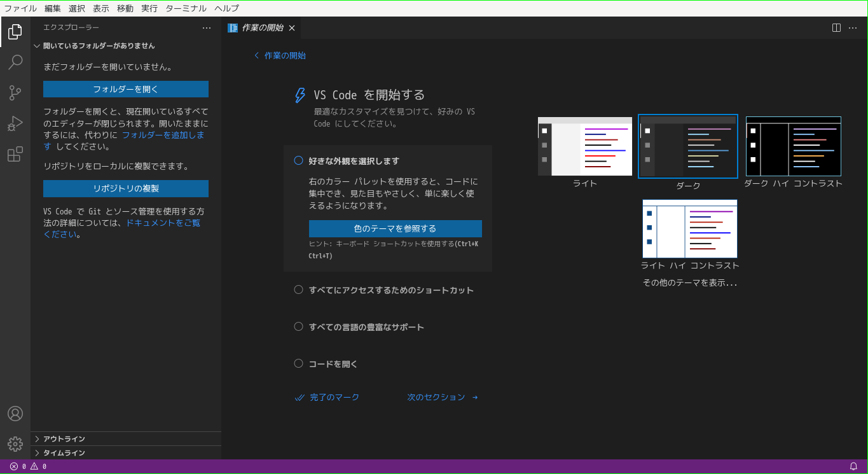Click the split editor icon
Screen dimensions: 868x474
coord(837,28)
